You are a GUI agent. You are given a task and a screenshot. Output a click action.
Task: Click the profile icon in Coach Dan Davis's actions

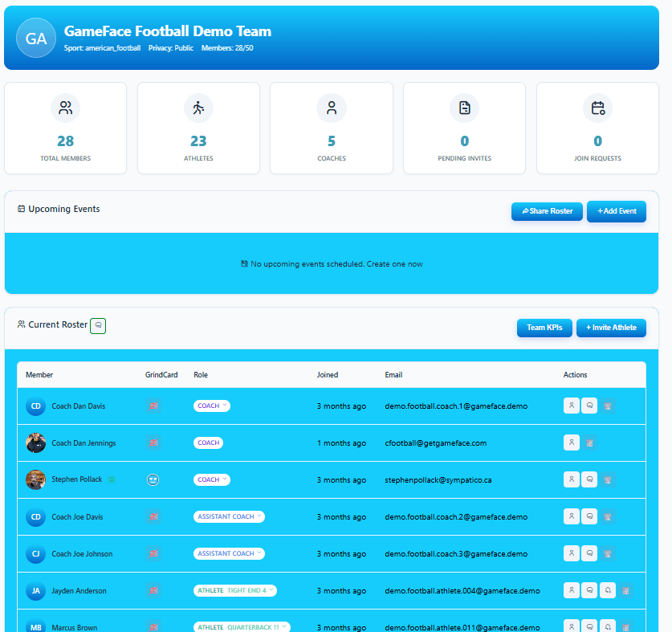pyautogui.click(x=571, y=406)
